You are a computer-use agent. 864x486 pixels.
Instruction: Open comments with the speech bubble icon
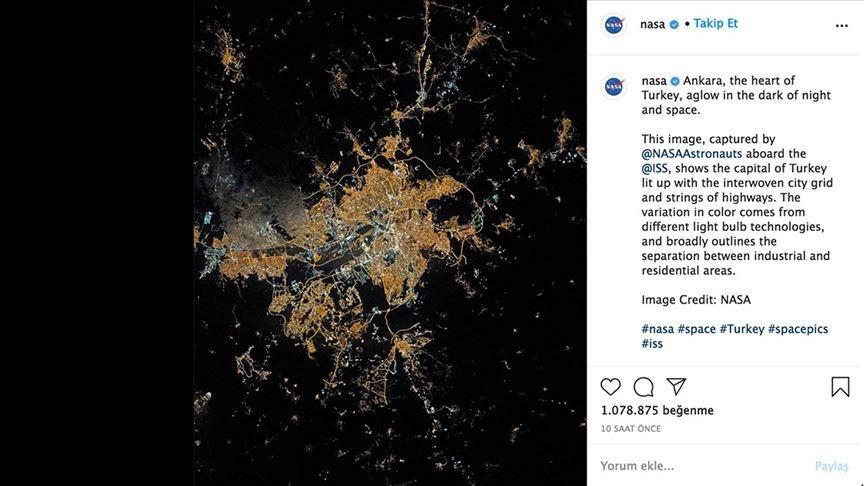(x=644, y=387)
